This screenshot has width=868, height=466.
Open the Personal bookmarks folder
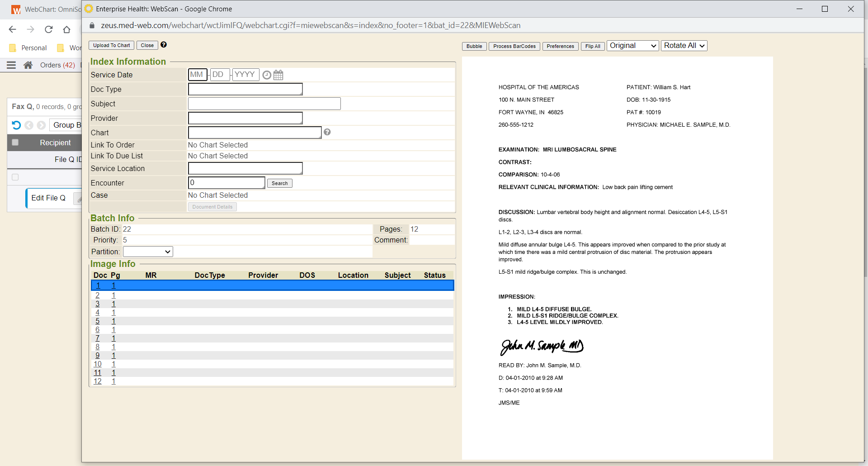pos(28,48)
